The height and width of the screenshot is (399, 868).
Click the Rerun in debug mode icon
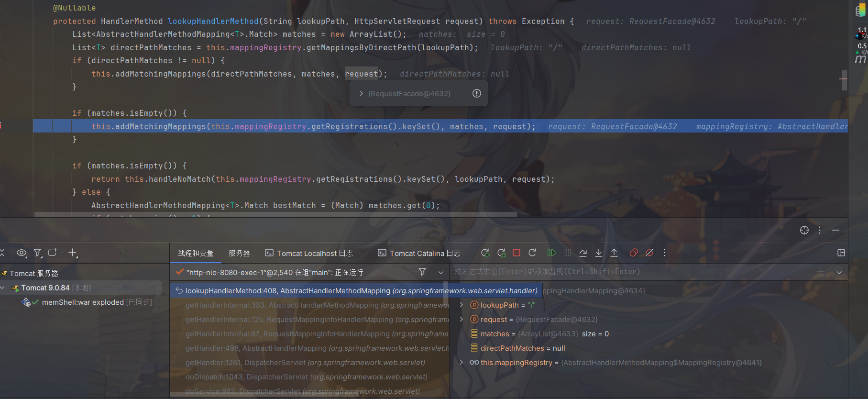coord(501,253)
